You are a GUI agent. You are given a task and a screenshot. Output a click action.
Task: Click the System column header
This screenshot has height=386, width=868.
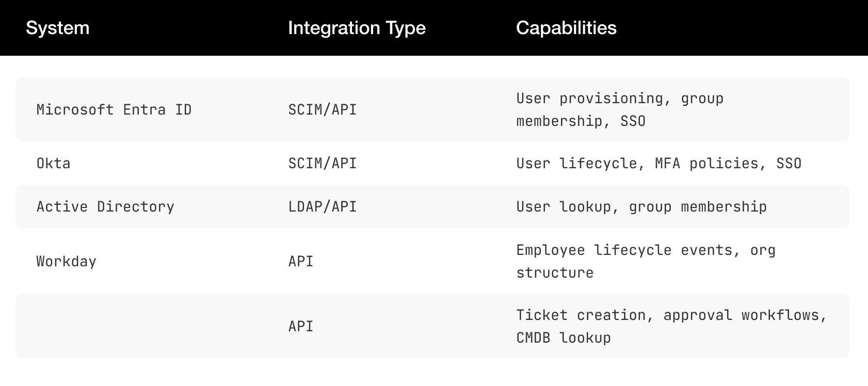(58, 28)
